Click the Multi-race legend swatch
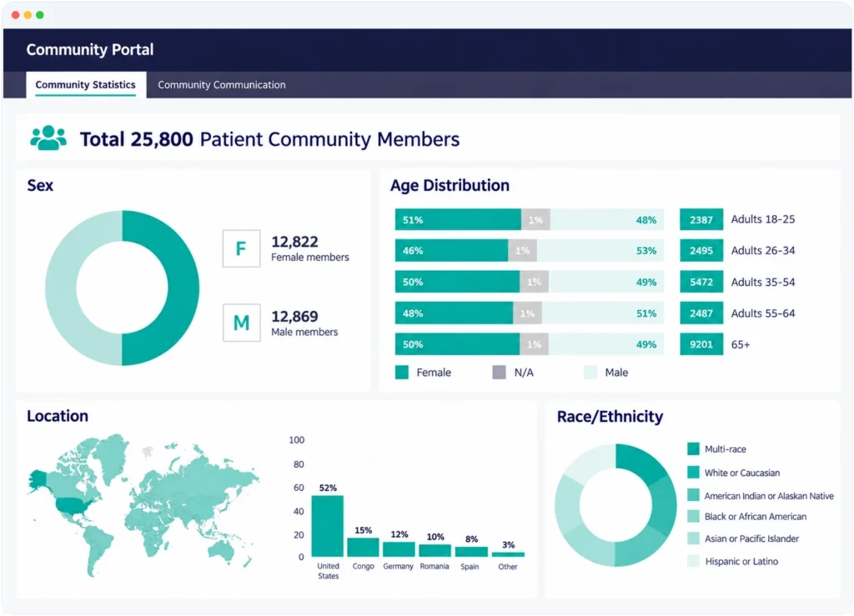854x616 pixels. coord(693,449)
